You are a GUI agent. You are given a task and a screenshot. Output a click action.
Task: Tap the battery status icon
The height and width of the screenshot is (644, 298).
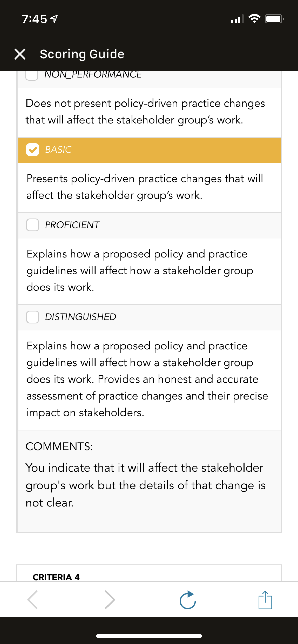(274, 19)
